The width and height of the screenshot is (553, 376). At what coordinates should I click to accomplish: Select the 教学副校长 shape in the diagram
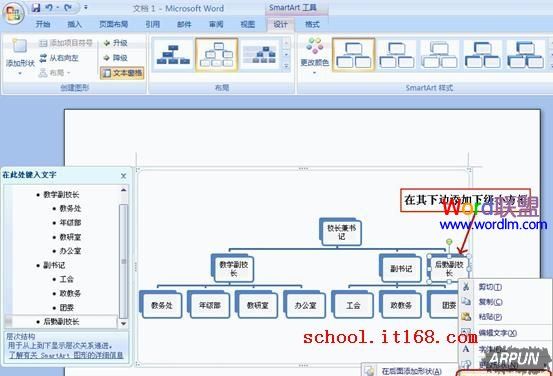pos(233,269)
